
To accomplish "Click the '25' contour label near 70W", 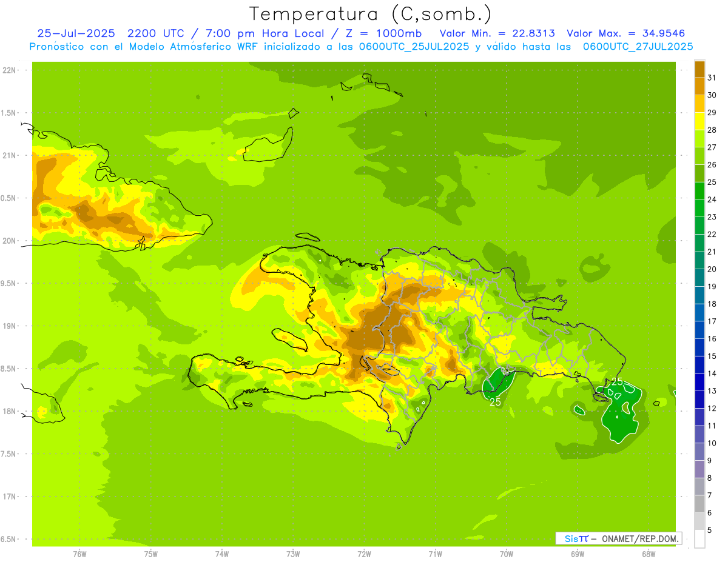I will pyautogui.click(x=495, y=402).
